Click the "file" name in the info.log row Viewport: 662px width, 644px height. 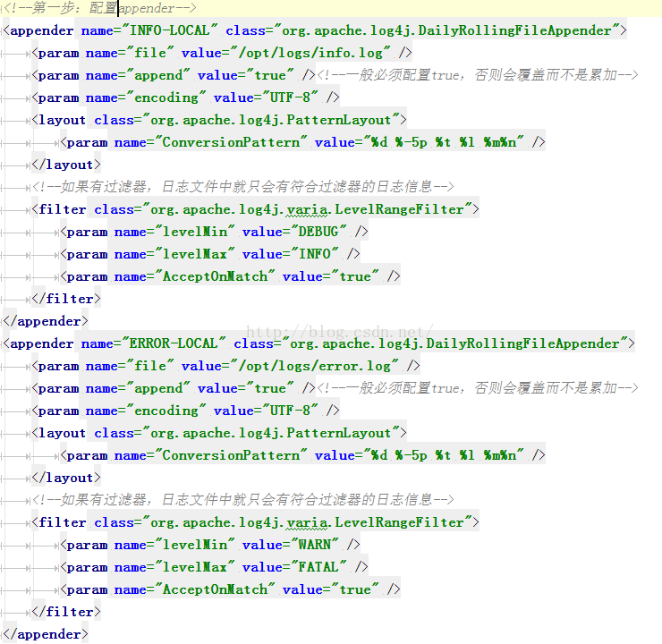150,53
